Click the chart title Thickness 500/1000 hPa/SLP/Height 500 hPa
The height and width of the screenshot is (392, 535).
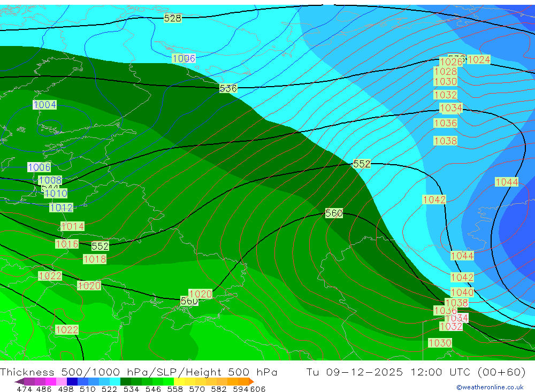point(139,372)
